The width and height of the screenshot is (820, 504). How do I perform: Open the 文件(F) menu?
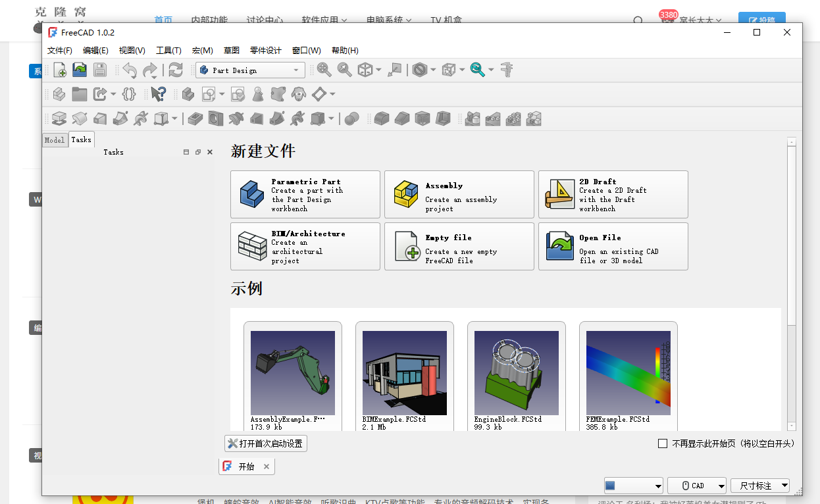[60, 51]
